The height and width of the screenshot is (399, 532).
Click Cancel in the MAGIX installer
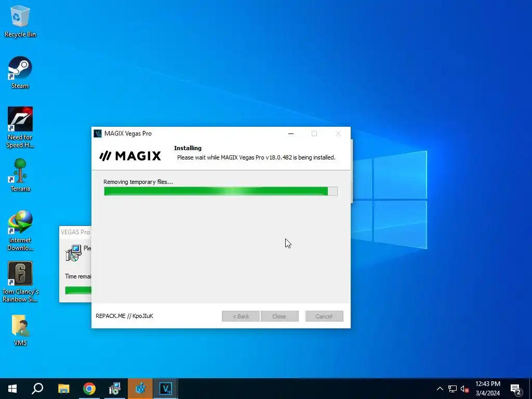pos(324,316)
